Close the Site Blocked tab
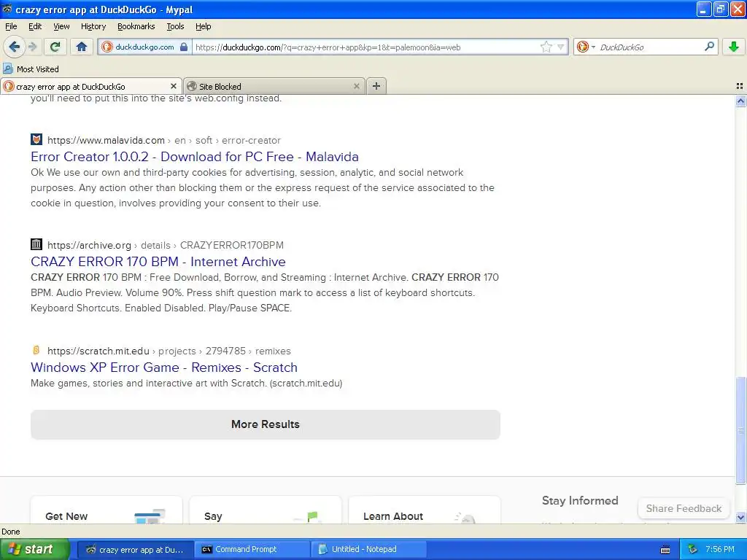The width and height of the screenshot is (747, 560). [x=356, y=86]
